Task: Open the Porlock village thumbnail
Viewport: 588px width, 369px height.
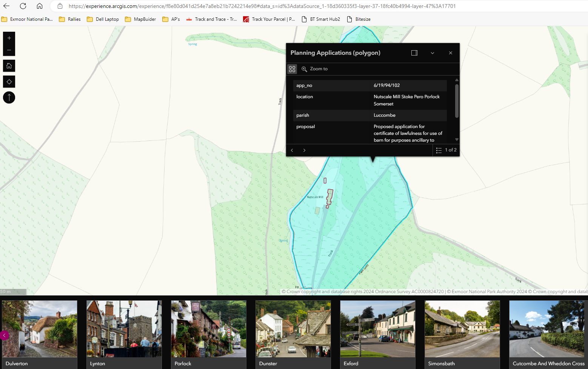Action: 208,329
